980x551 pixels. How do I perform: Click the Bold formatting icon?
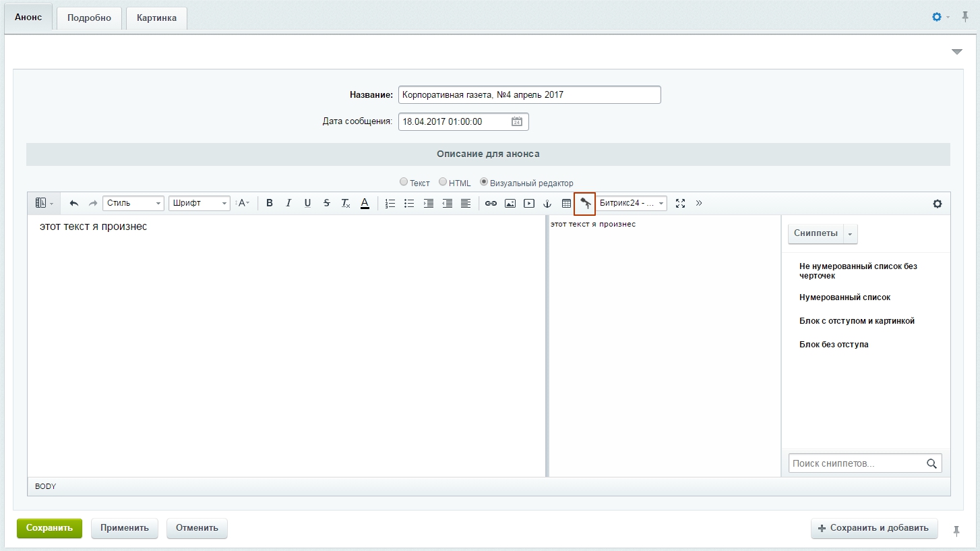click(x=270, y=203)
